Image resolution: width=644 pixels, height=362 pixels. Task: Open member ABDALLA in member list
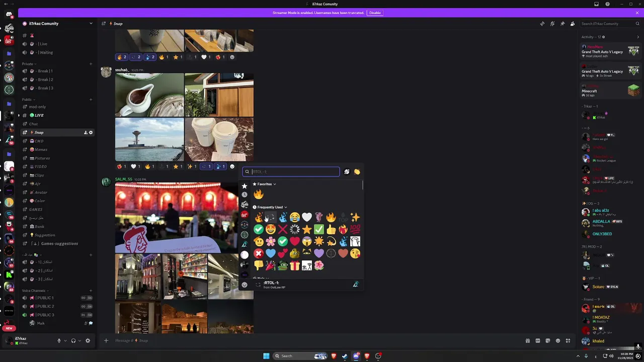click(610, 223)
